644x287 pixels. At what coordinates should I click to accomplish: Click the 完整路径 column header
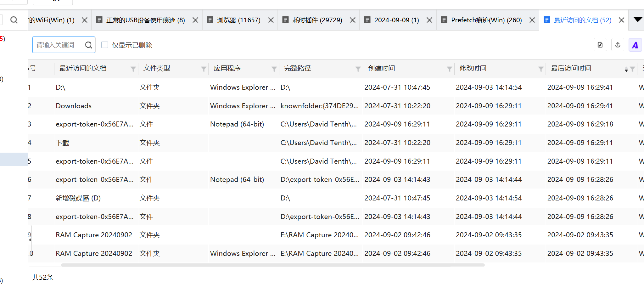(298, 68)
